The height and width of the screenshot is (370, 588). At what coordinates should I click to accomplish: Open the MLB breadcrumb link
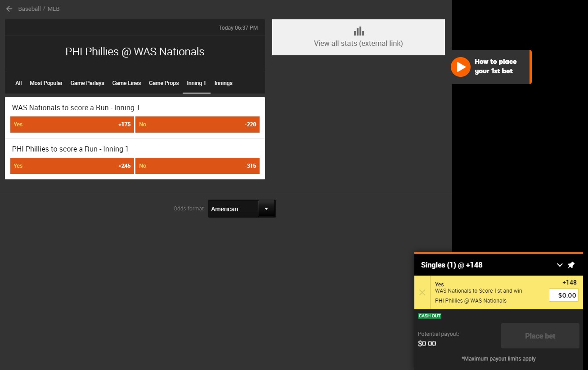[54, 9]
